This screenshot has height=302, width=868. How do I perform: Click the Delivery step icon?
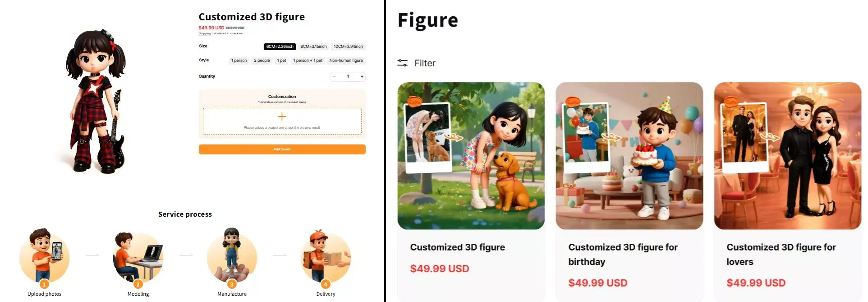[x=326, y=256]
